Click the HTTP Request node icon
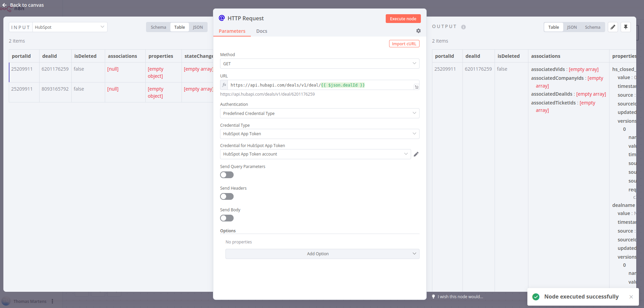This screenshot has width=644, height=308. click(x=222, y=18)
